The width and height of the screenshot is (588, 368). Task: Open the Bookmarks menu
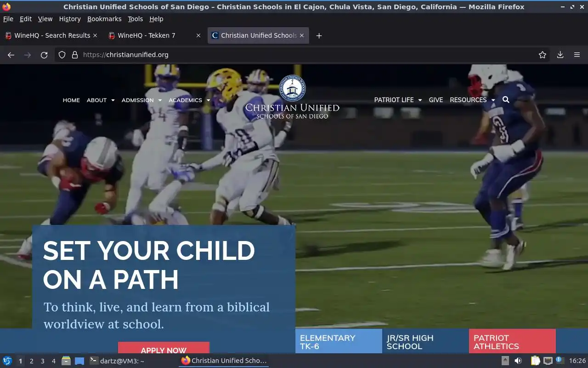(104, 19)
